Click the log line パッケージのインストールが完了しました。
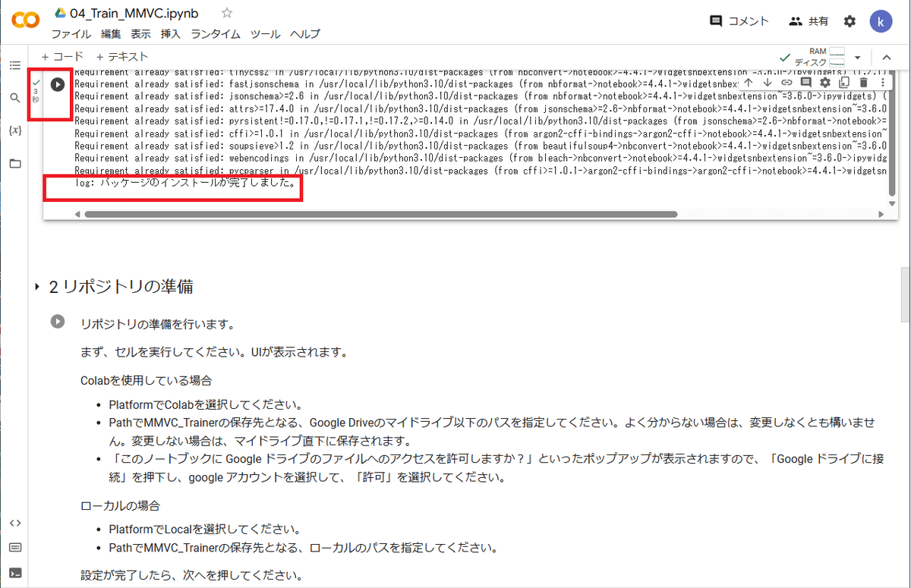 (x=186, y=184)
